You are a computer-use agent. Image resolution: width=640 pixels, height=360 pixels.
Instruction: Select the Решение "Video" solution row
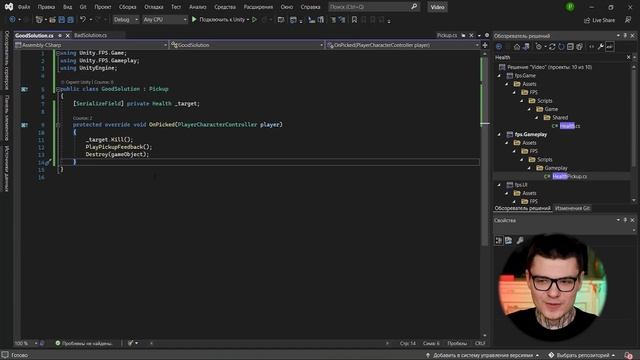tap(550, 67)
